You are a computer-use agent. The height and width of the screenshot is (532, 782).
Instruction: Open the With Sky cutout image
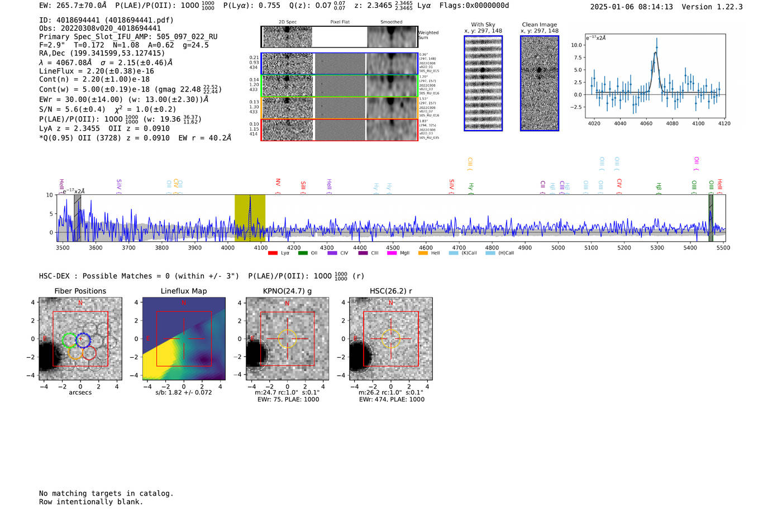click(x=483, y=83)
